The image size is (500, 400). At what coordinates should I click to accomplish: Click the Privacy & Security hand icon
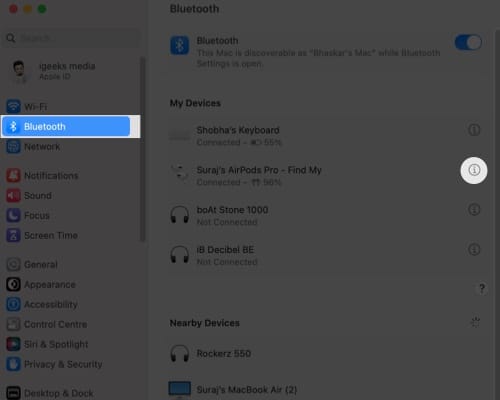tap(13, 364)
